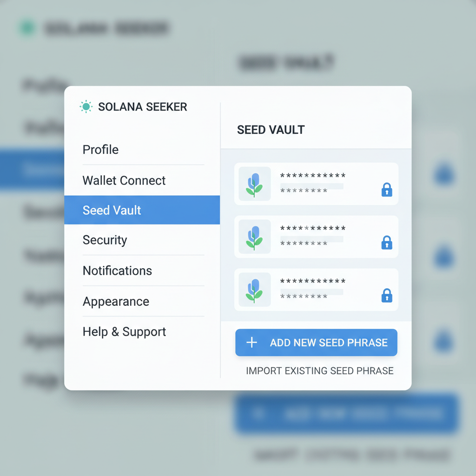Screen dimensions: 476x476
Task: Click the highlighted Seed Vault menu item
Action: point(112,210)
